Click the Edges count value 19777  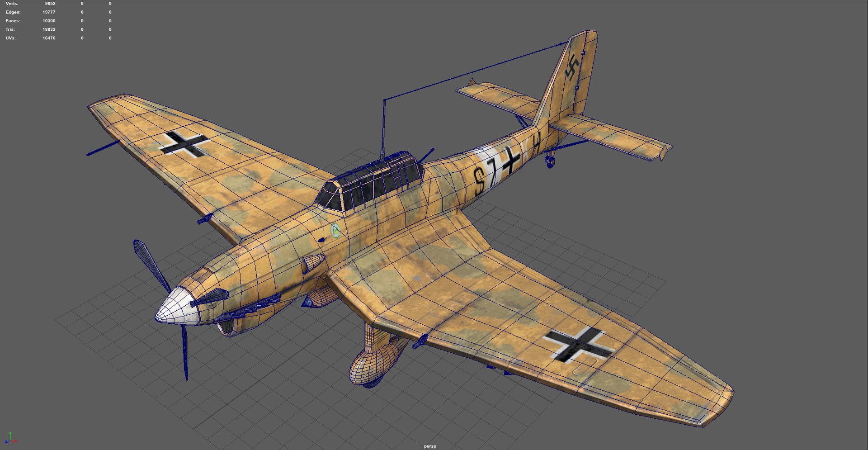click(49, 12)
